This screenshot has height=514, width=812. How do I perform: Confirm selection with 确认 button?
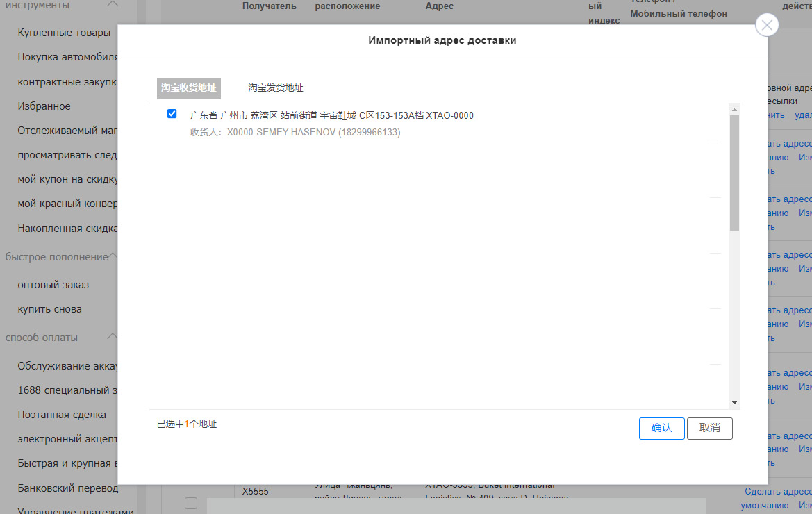pos(661,428)
